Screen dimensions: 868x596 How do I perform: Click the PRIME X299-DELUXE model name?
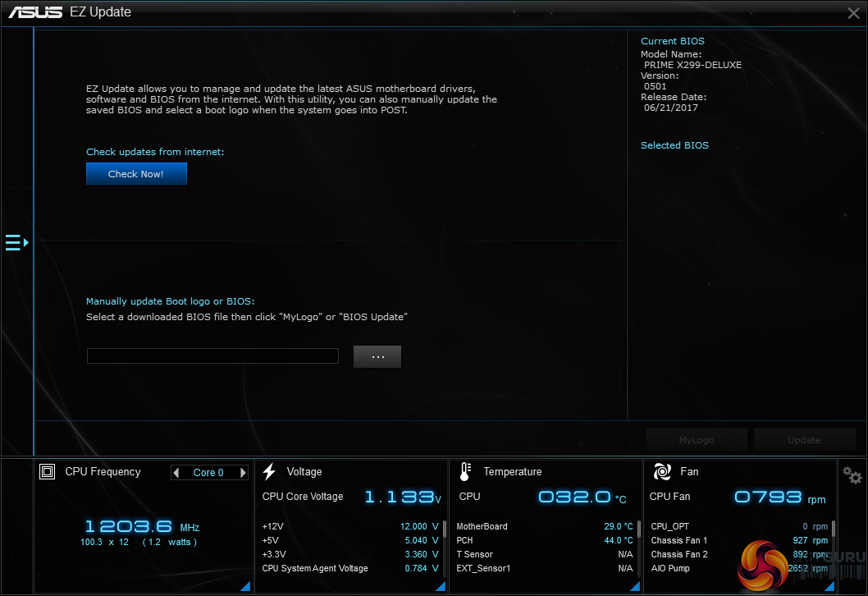(692, 65)
